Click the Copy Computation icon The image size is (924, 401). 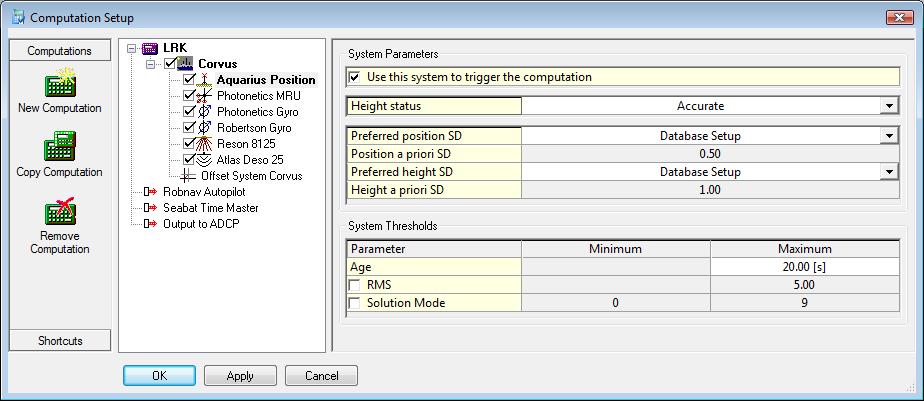point(59,148)
